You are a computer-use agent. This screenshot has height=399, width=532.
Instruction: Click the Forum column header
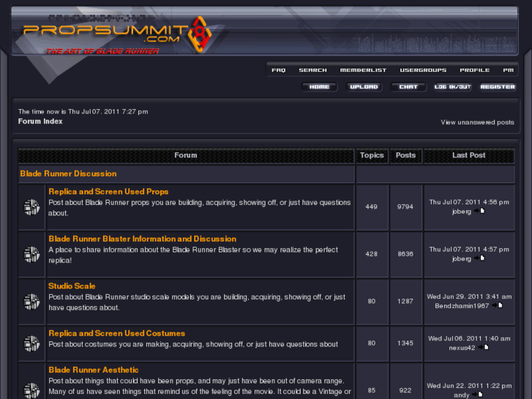[x=186, y=155]
